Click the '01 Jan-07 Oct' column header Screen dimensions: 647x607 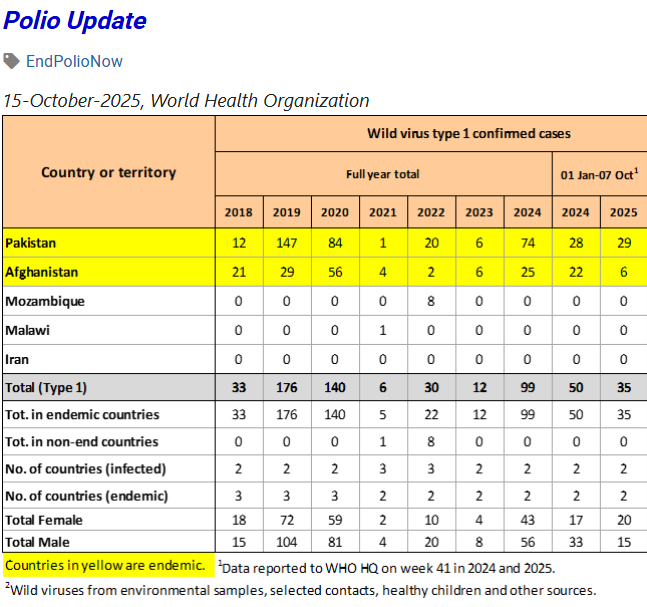599,174
